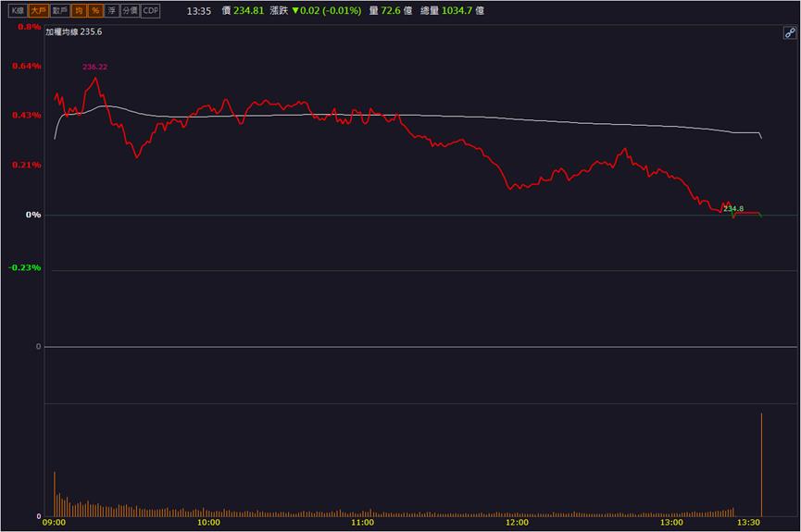
Task: Click the 12:00 time axis label
Action: click(517, 523)
